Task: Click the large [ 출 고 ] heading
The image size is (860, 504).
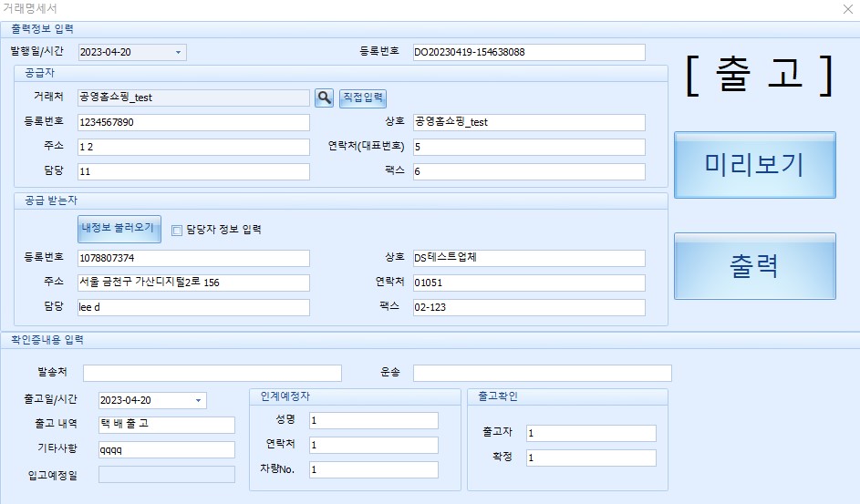Action: pos(760,75)
